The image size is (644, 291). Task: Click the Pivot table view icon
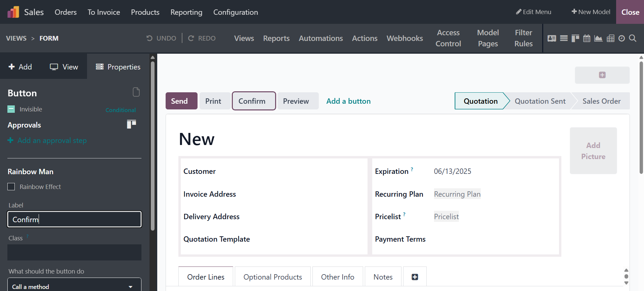pyautogui.click(x=610, y=38)
